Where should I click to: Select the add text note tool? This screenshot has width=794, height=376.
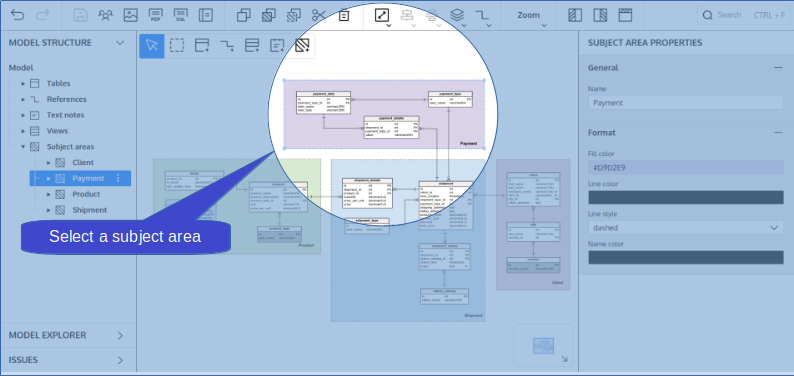277,46
